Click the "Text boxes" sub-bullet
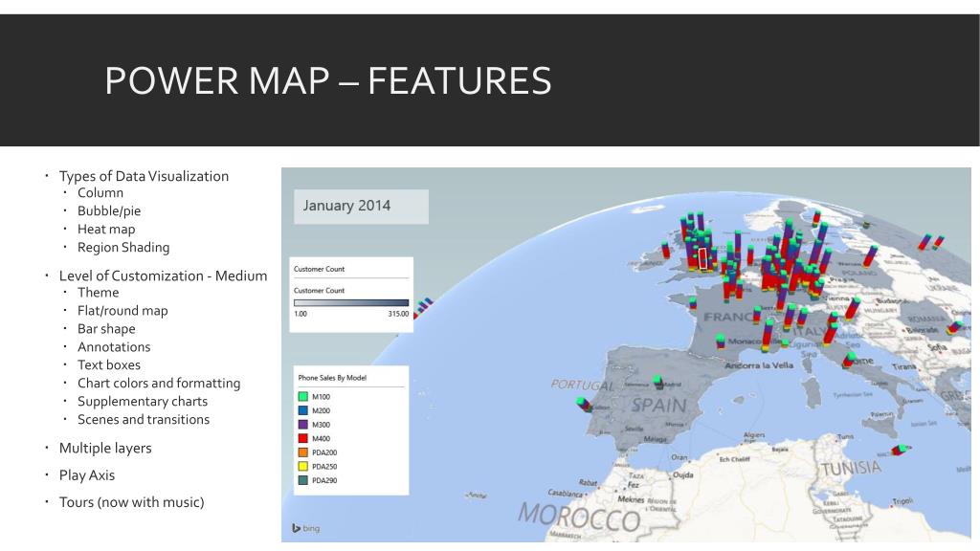 [109, 364]
